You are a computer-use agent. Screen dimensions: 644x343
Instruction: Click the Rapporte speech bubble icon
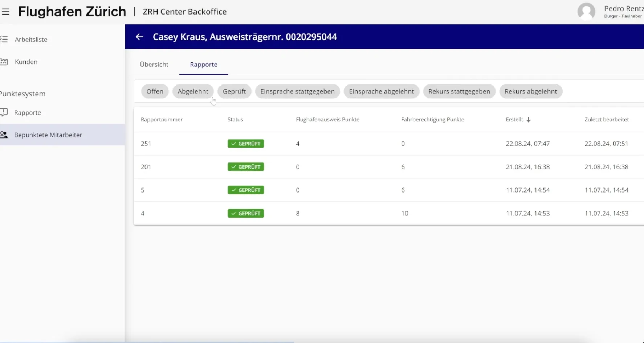[x=4, y=112]
